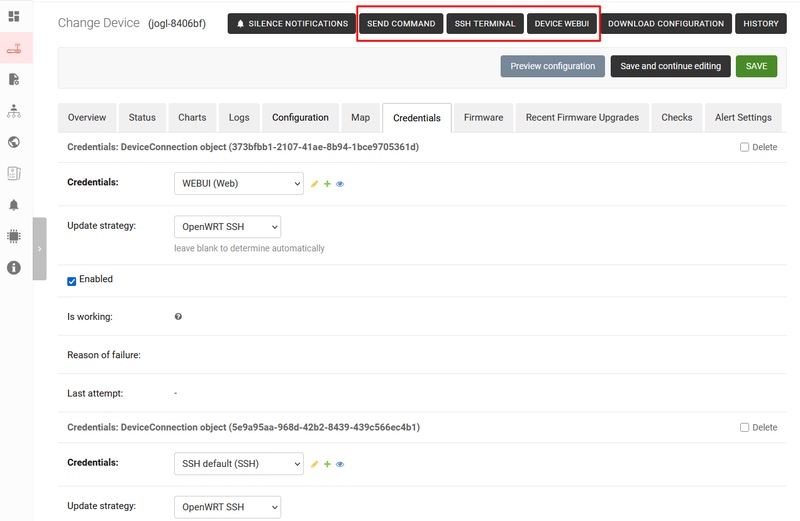Open the network hierarchy icon in sidebar
The width and height of the screenshot is (800, 521).
14,110
